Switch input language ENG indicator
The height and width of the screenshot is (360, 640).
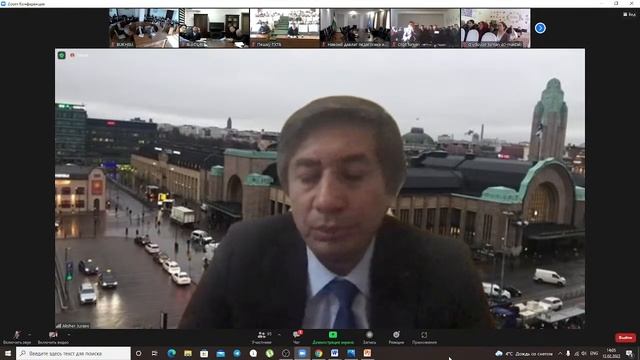pos(594,353)
